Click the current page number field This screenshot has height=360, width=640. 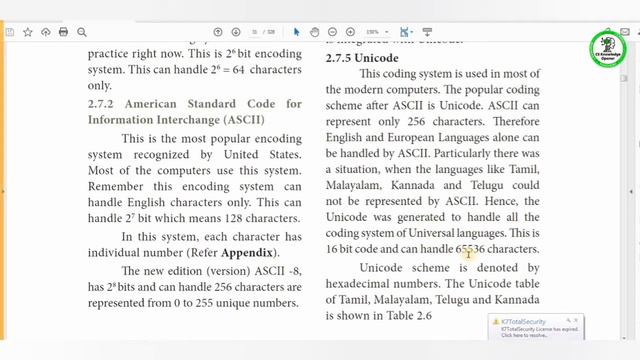255,32
